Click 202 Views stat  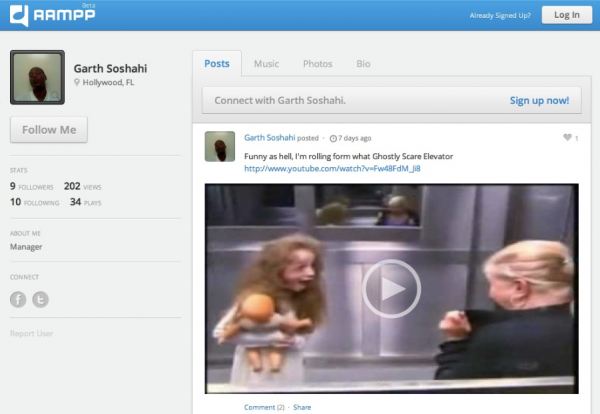point(83,186)
